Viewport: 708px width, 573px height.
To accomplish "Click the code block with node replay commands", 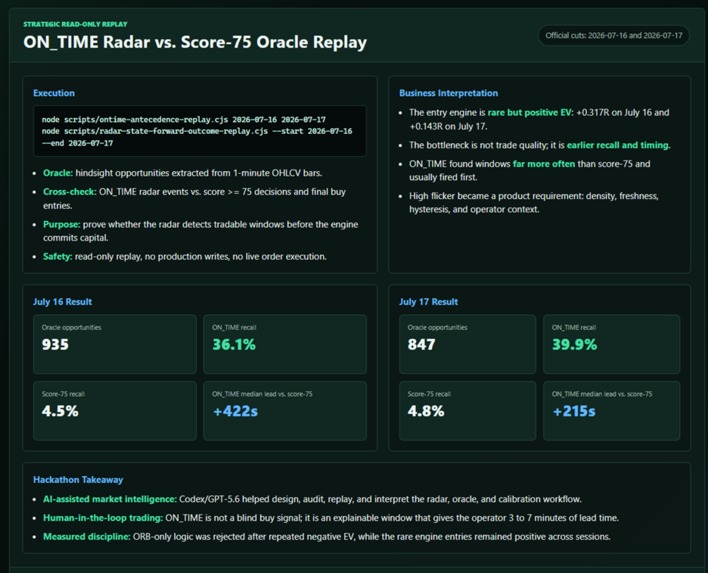I will (200, 131).
